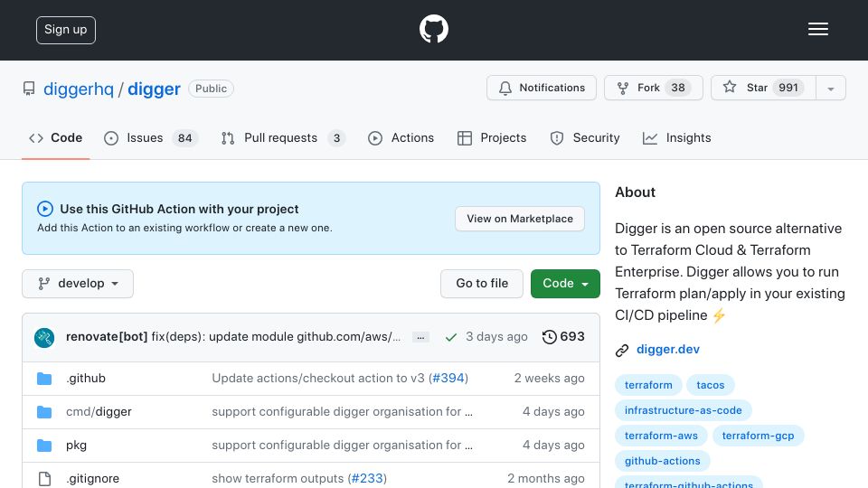Open the .gitignore file
This screenshot has width=868, height=488.
coord(92,479)
